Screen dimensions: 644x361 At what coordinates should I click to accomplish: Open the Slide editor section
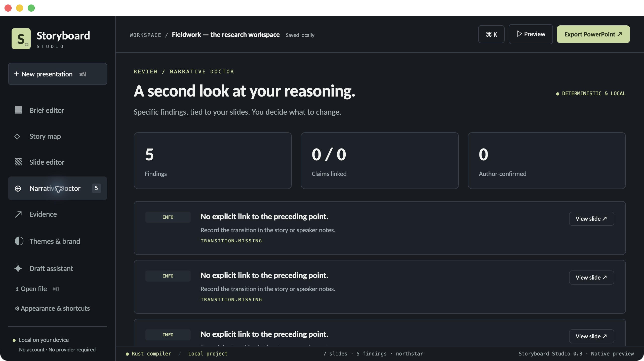(58, 162)
